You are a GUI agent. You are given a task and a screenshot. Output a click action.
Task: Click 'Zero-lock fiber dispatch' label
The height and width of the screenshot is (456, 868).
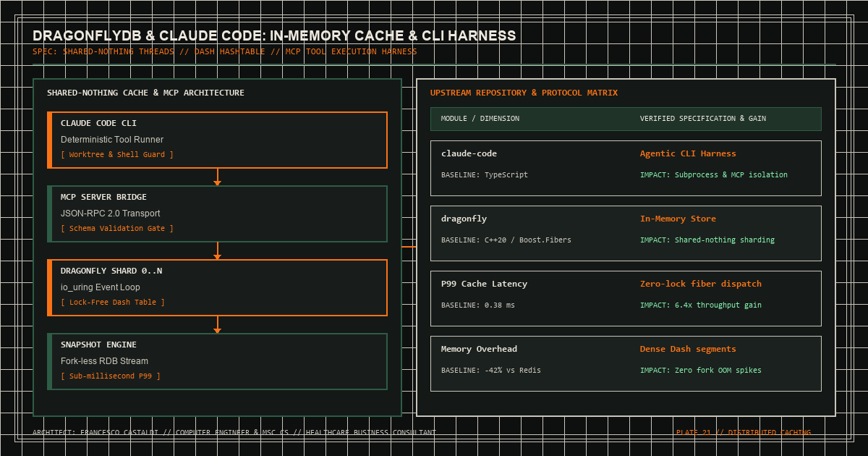[701, 284]
